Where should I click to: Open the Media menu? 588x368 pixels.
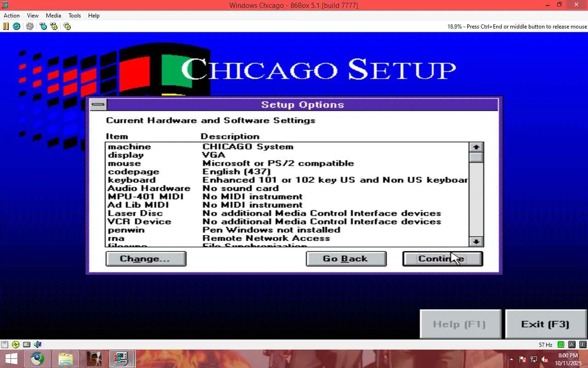click(x=53, y=15)
